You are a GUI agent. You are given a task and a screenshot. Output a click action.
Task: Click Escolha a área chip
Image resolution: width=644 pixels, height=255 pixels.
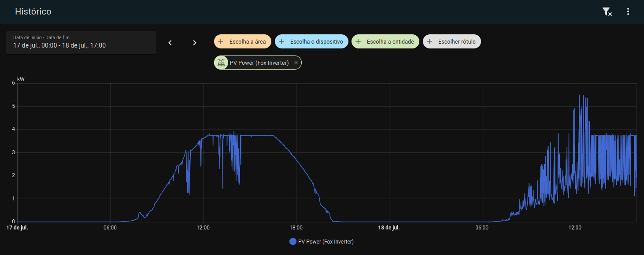click(x=243, y=41)
